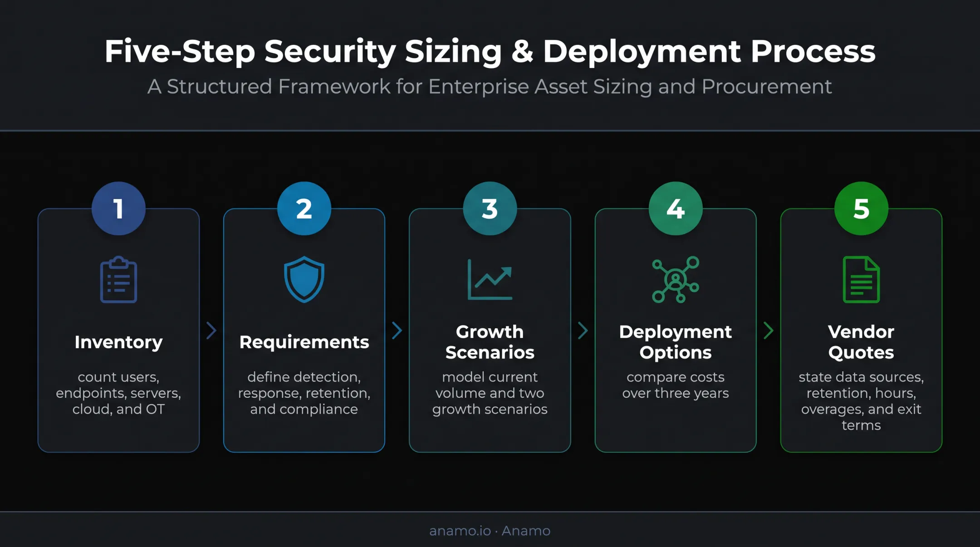
Task: Click the clipboard icon in Inventory card
Action: [x=118, y=279]
